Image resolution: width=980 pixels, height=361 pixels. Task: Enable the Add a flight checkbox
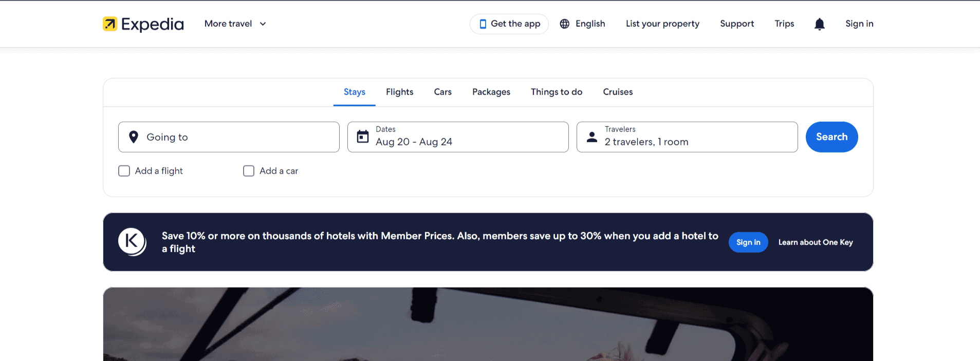pos(124,170)
